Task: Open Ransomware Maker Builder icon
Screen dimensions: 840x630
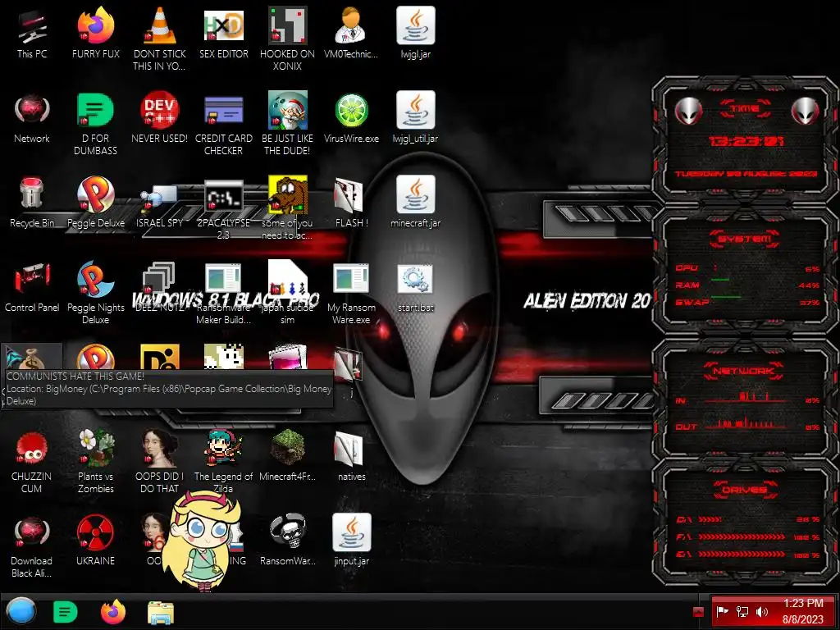Action: pyautogui.click(x=223, y=279)
